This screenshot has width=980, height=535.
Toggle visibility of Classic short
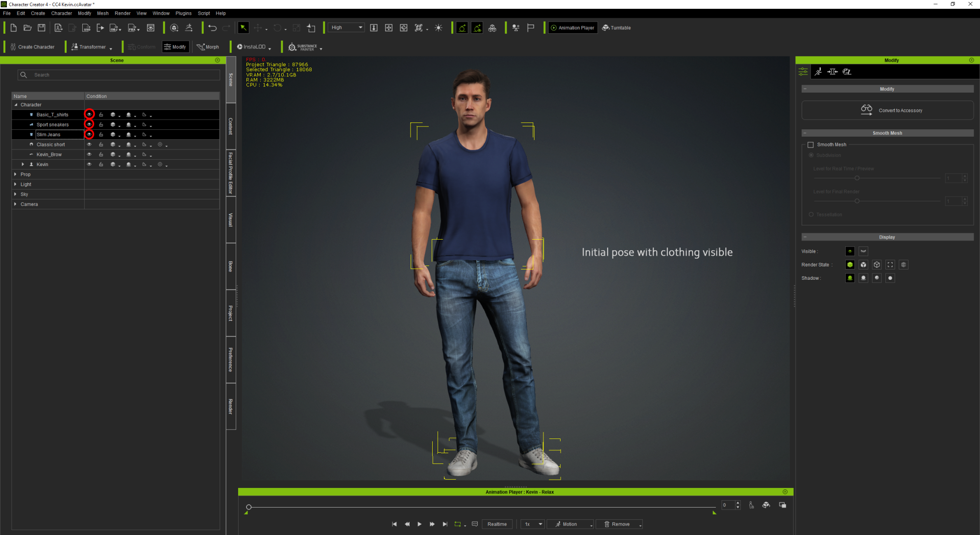tap(89, 145)
